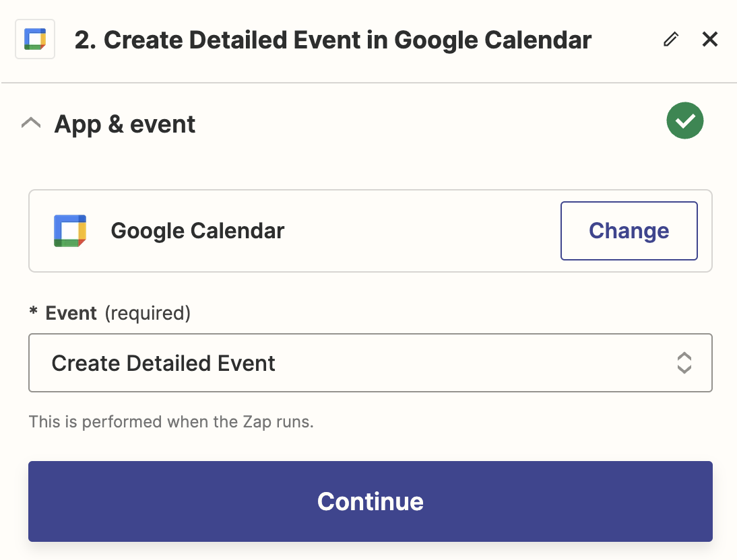
Task: Click the green checkmark status icon
Action: click(684, 121)
